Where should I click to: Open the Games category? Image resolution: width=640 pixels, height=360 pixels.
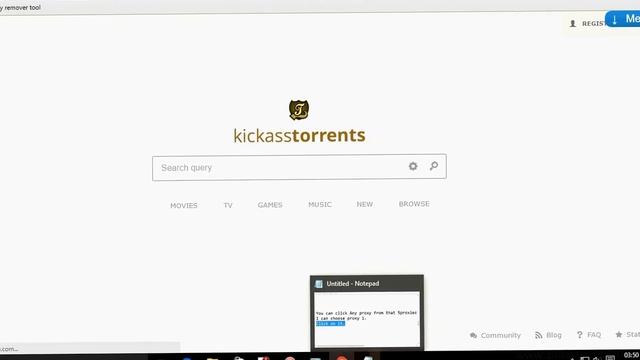[x=270, y=205]
